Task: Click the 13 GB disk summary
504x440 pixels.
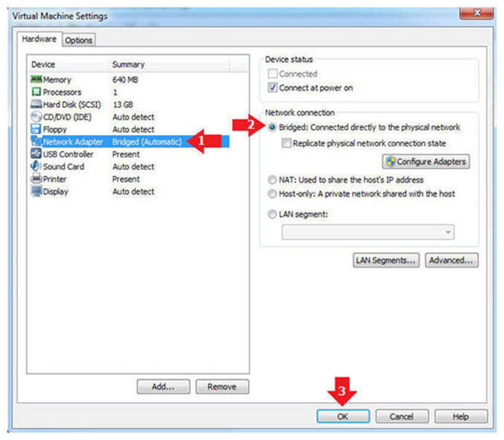Action: click(x=123, y=104)
